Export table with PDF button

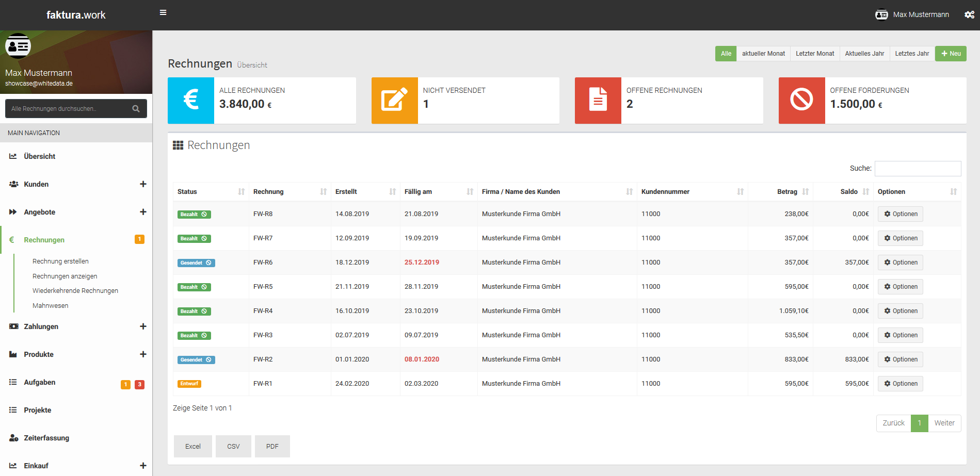[x=272, y=447]
